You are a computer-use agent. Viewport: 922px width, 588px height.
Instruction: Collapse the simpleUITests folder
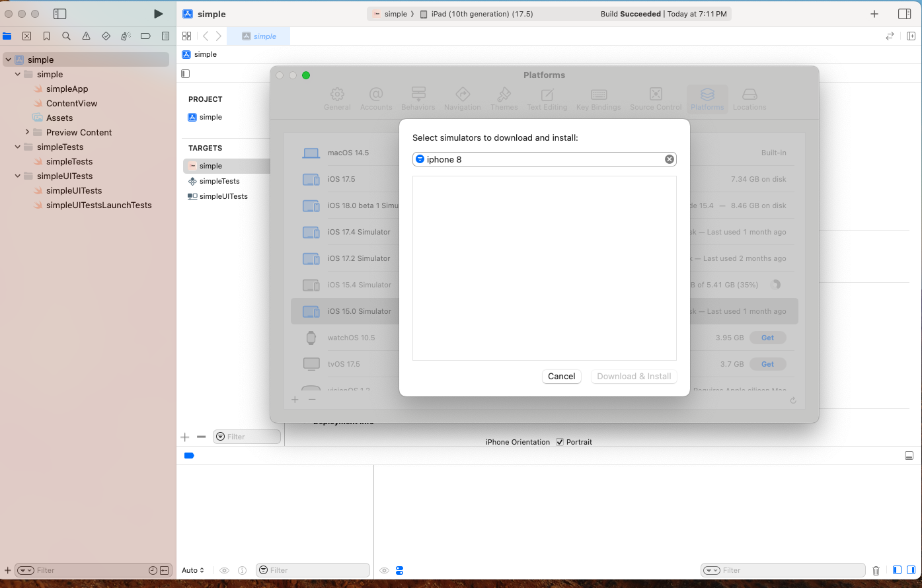point(18,176)
